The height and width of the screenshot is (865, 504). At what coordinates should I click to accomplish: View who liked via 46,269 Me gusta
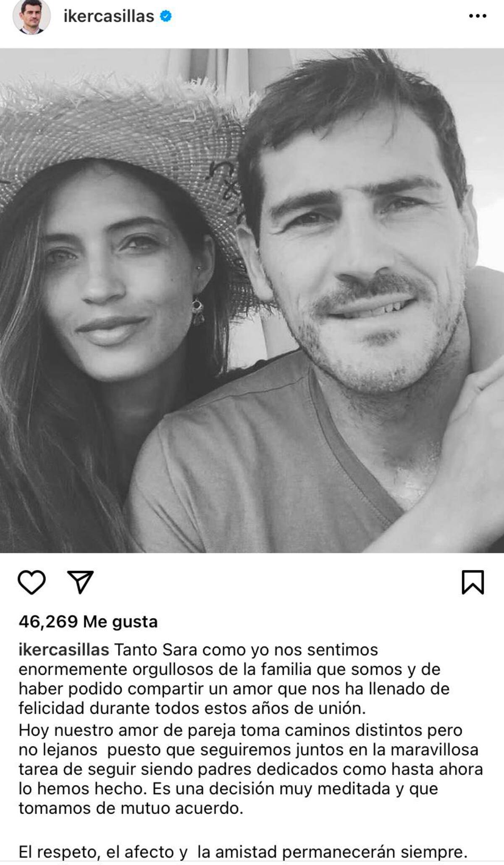[x=88, y=622]
